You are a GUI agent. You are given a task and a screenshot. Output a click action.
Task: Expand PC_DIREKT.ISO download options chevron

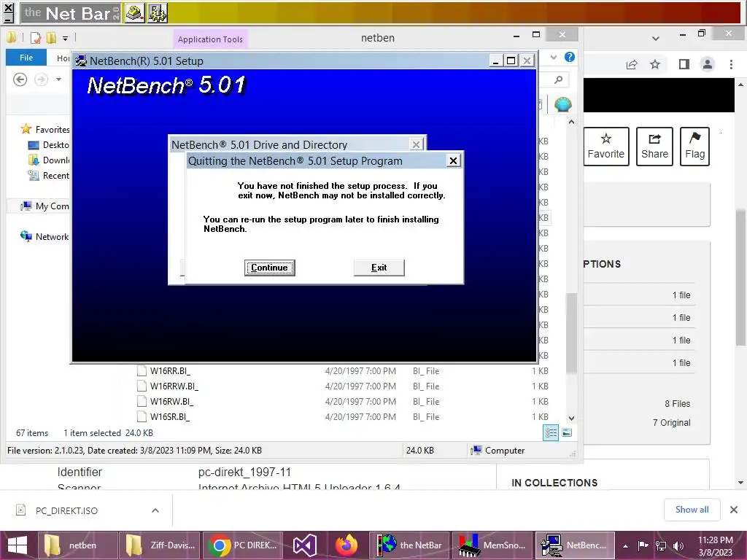pos(155,510)
